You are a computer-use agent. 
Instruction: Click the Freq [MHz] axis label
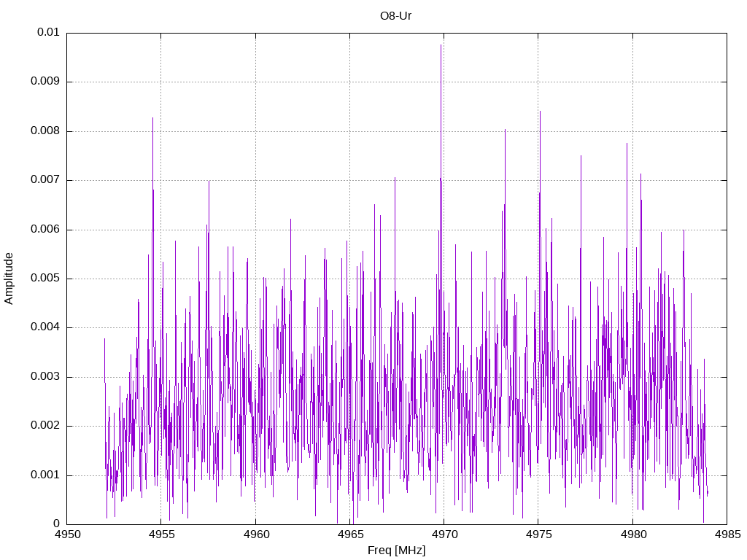396,551
